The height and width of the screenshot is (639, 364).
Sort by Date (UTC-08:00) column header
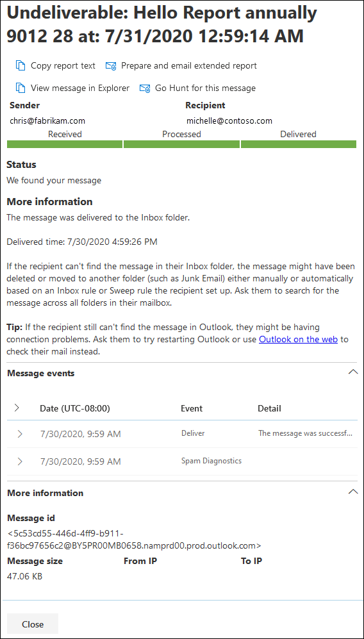(75, 408)
